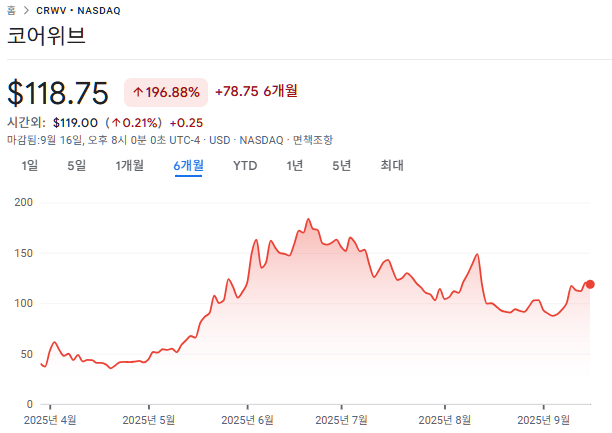Click the 코어위브 company title
The height and width of the screenshot is (433, 612).
pos(46,36)
